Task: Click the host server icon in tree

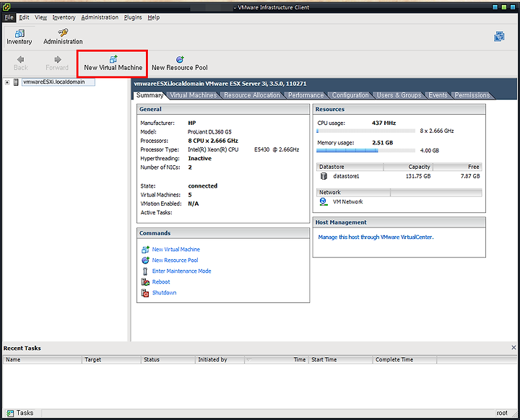Action: tap(16, 82)
